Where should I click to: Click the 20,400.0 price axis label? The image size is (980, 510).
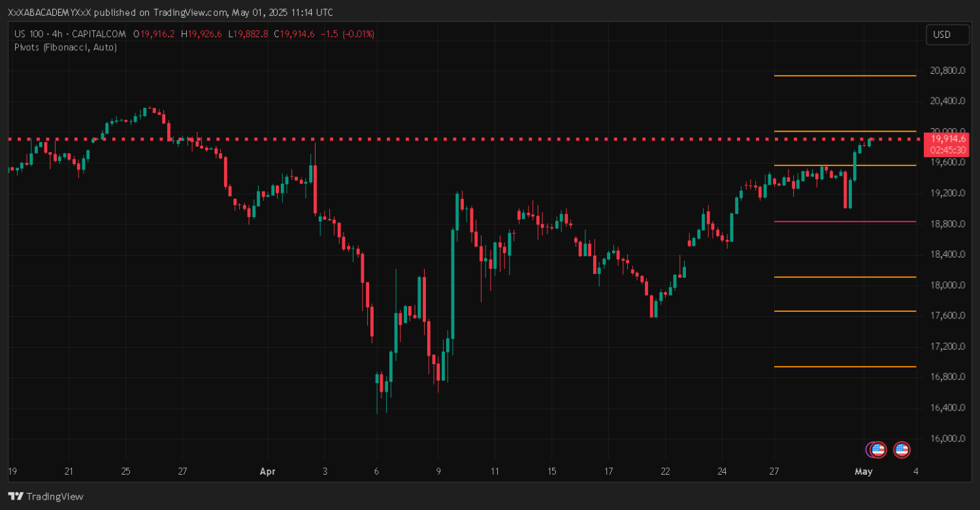pos(948,101)
